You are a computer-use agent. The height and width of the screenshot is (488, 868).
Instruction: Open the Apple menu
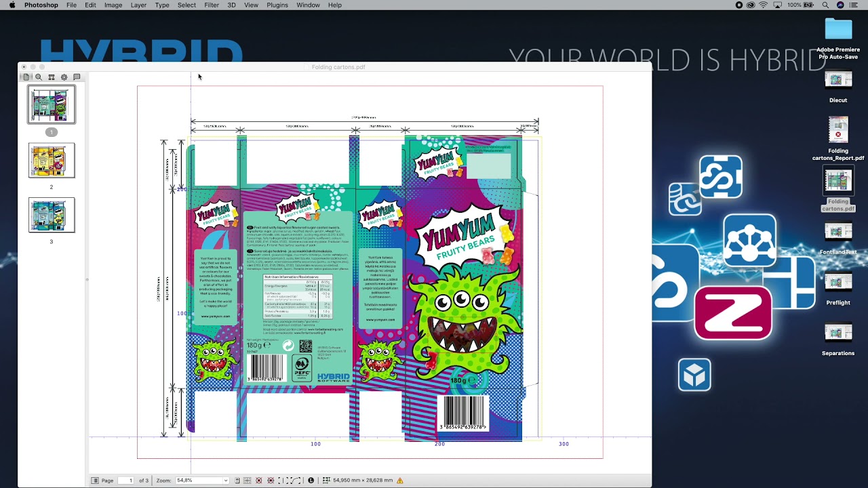(x=12, y=5)
